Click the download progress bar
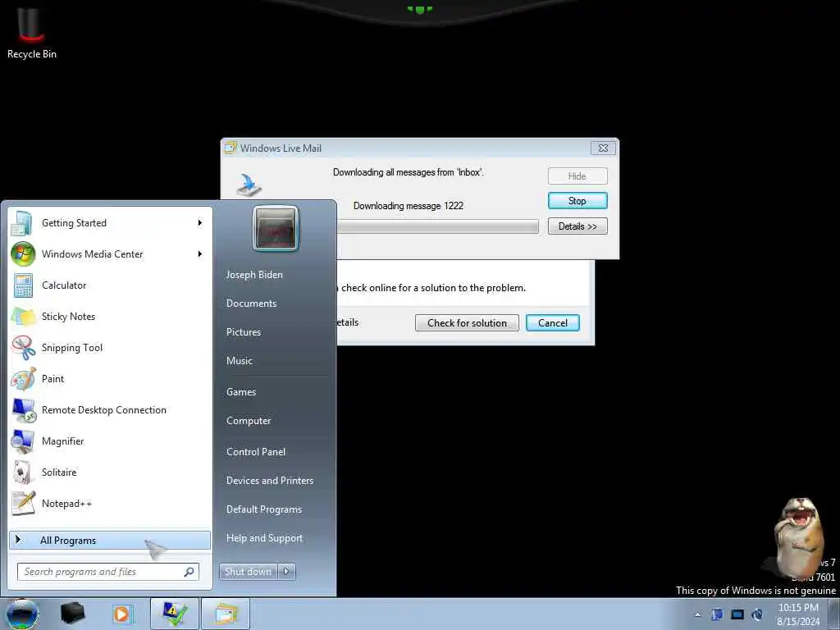Image resolution: width=840 pixels, height=630 pixels. click(x=438, y=226)
